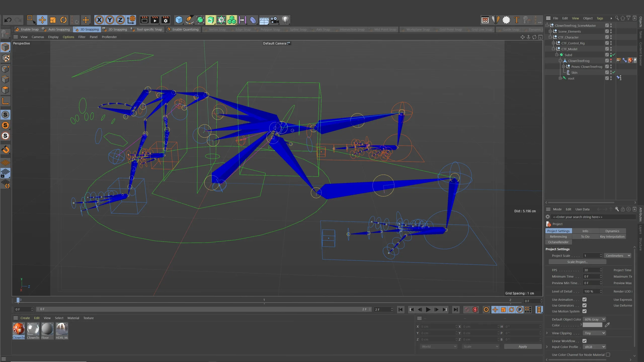
Task: Click the Coordinate System icon
Action: point(131,20)
